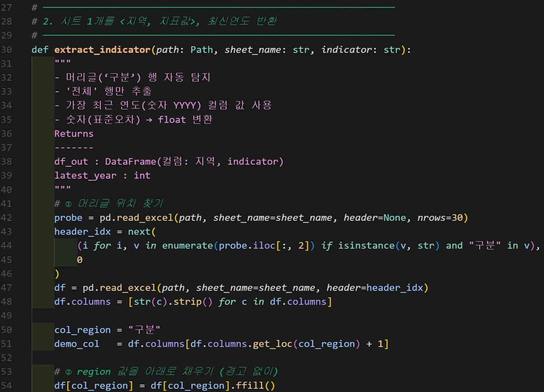Click the isinstance call on line 44

pyautogui.click(x=366, y=245)
